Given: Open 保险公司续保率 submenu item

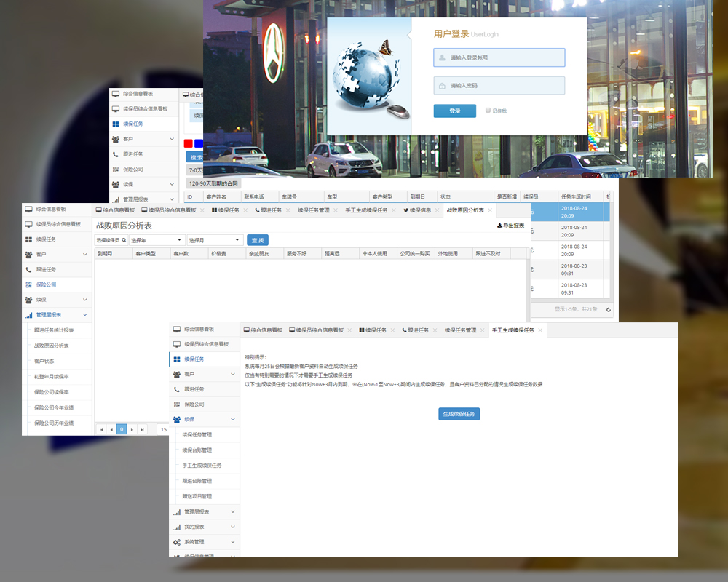Looking at the screenshot, I should 51,392.
